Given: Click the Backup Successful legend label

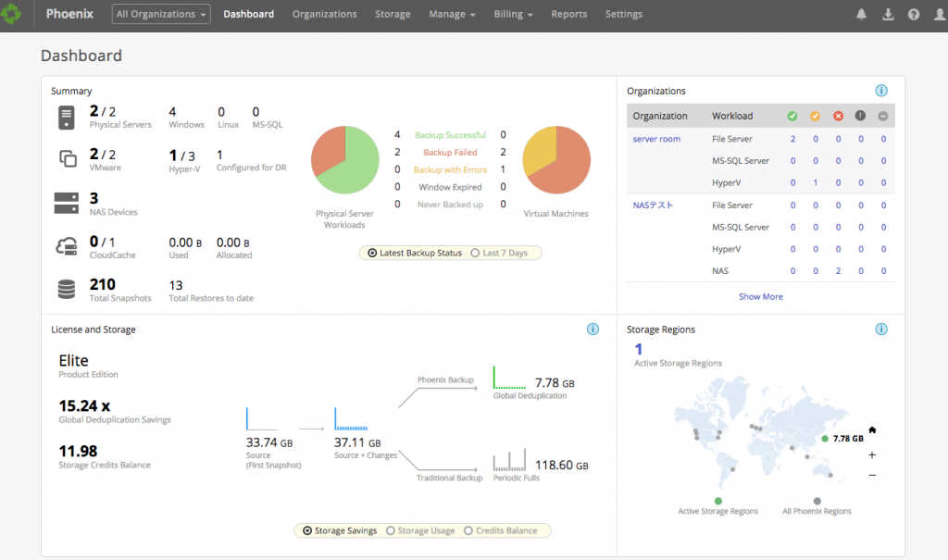Looking at the screenshot, I should pos(451,135).
